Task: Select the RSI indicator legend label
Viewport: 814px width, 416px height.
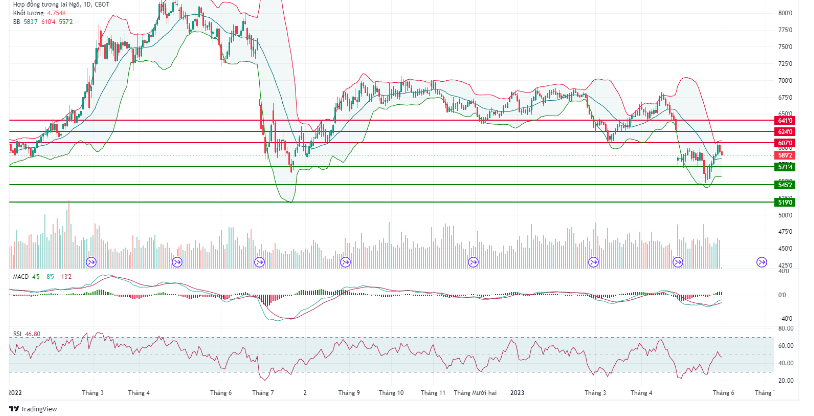Action: (24, 334)
